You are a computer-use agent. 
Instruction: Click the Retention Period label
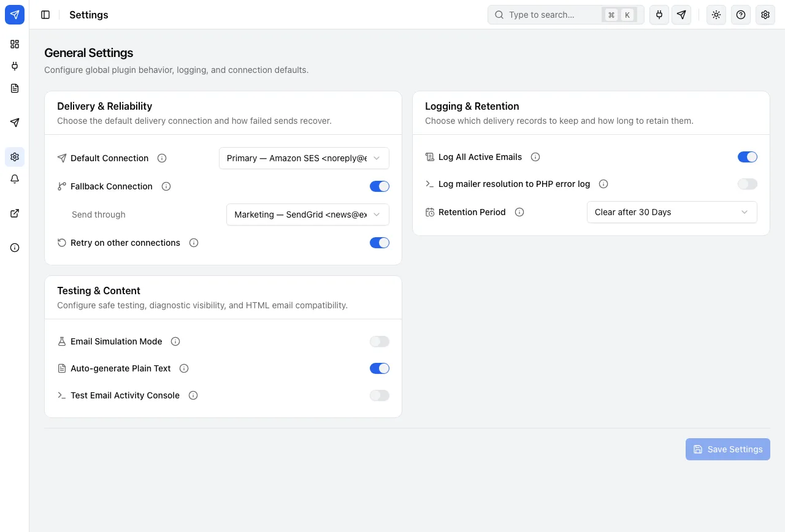click(x=472, y=212)
